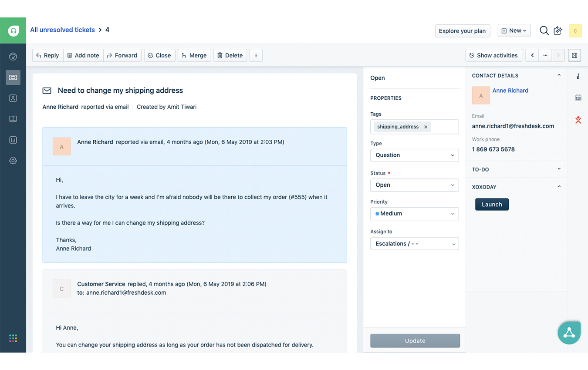This screenshot has height=370, width=588.
Task: Remove the shipping_address tag
Action: 426,127
